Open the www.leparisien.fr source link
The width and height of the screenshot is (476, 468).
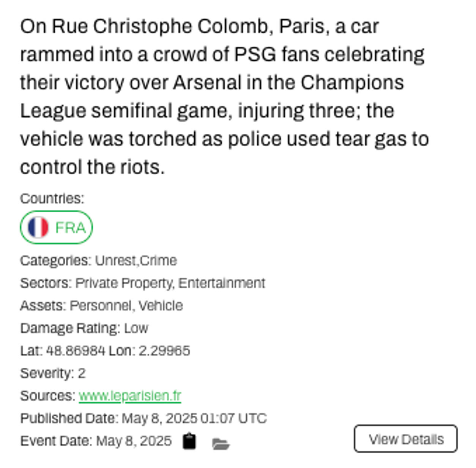point(130,396)
